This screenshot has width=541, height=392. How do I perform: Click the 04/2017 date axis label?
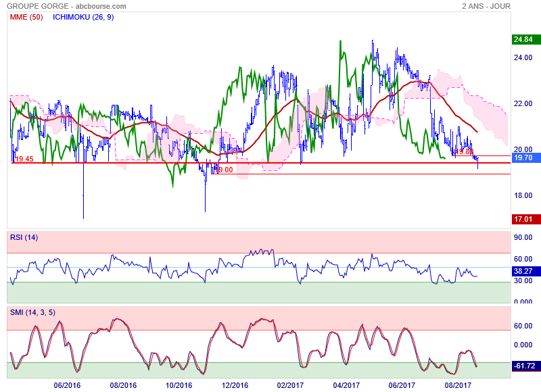click(346, 385)
